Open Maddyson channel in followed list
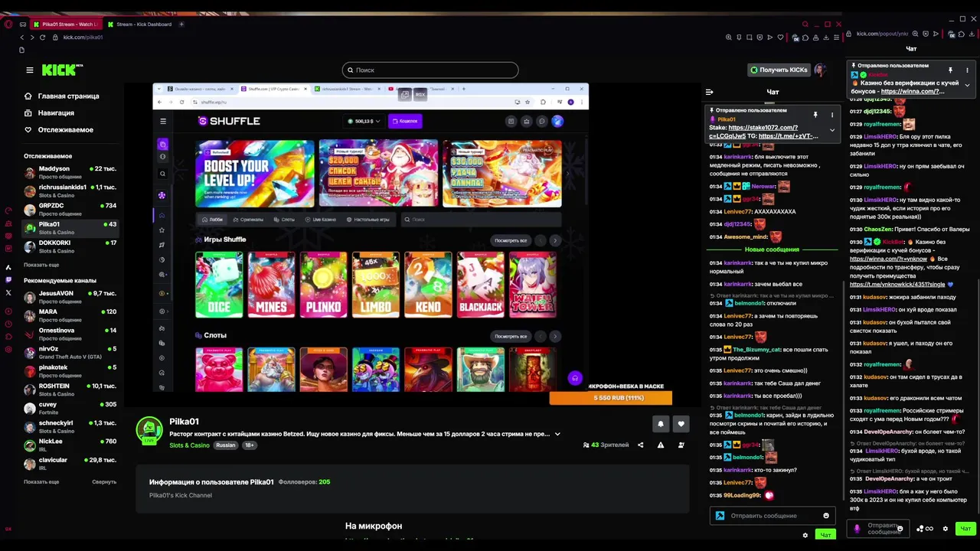 click(70, 172)
